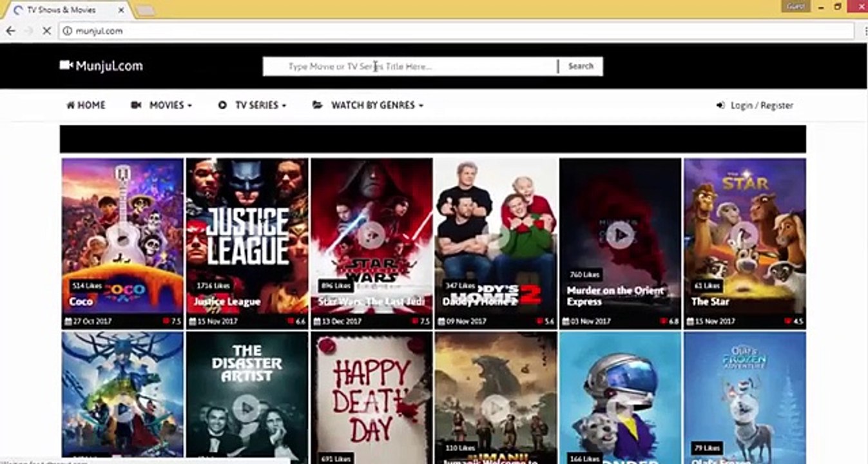Click heart rating 6.8 under Murder on Orient Express

click(x=669, y=321)
